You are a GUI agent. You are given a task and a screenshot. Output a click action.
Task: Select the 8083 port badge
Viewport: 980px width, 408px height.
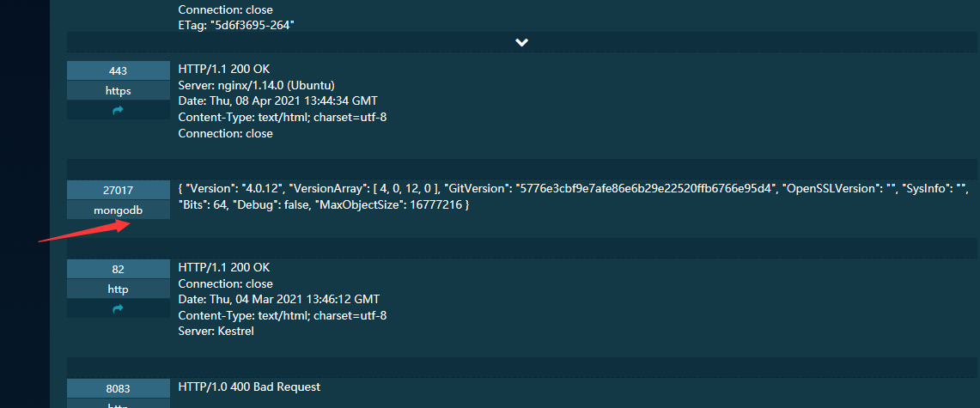click(119, 388)
